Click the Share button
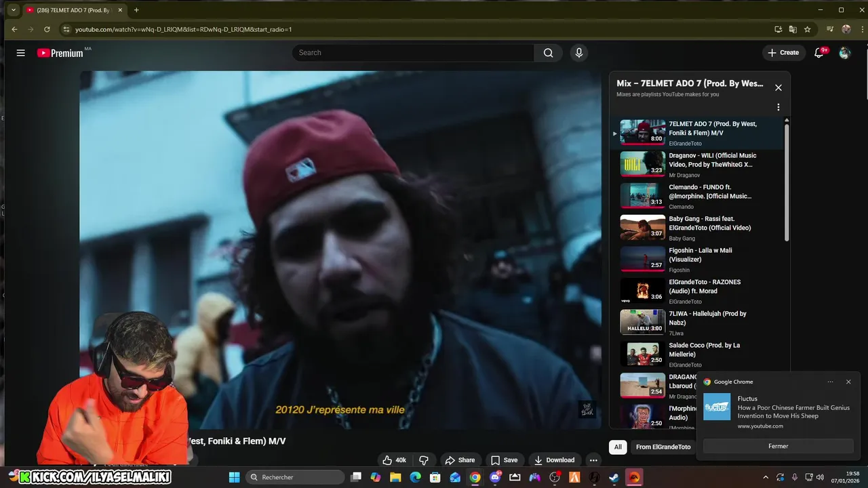Screen dimensions: 868x488 [460, 460]
